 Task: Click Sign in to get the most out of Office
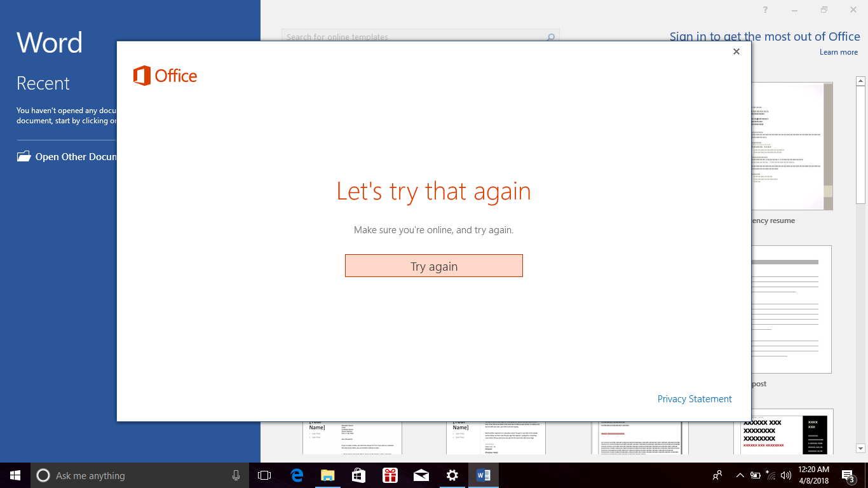764,36
